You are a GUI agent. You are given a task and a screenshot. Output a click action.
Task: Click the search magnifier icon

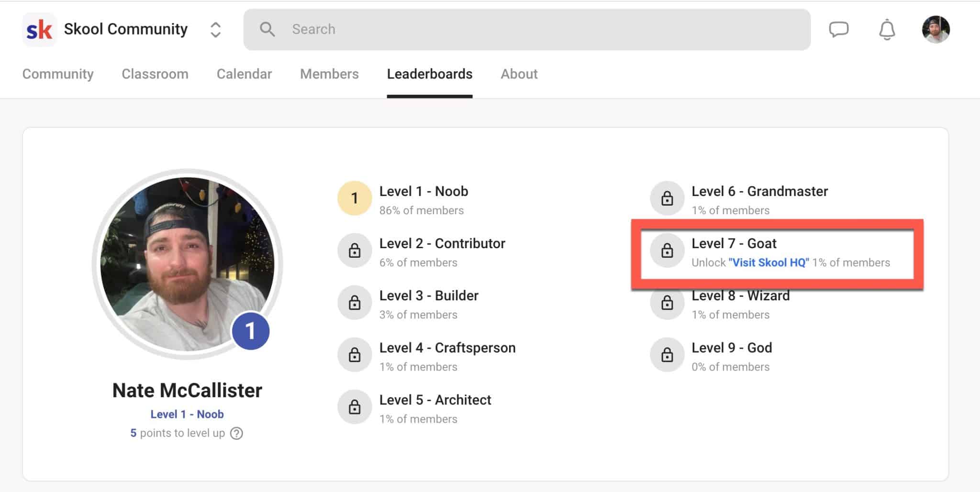(x=267, y=30)
